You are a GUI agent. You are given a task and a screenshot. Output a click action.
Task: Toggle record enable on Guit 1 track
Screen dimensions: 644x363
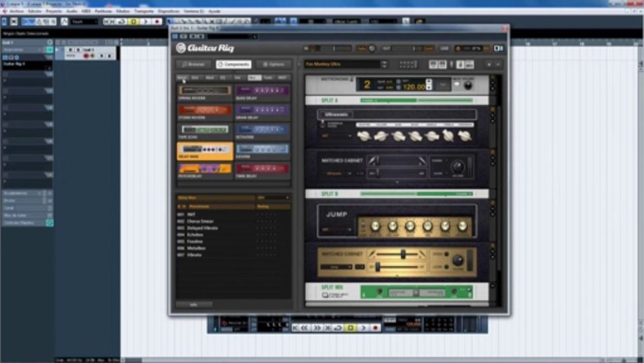86,56
